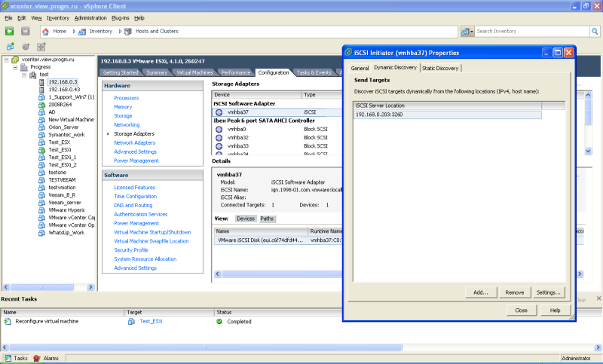Open the Static Discovery tab
603x364 pixels.
click(440, 68)
